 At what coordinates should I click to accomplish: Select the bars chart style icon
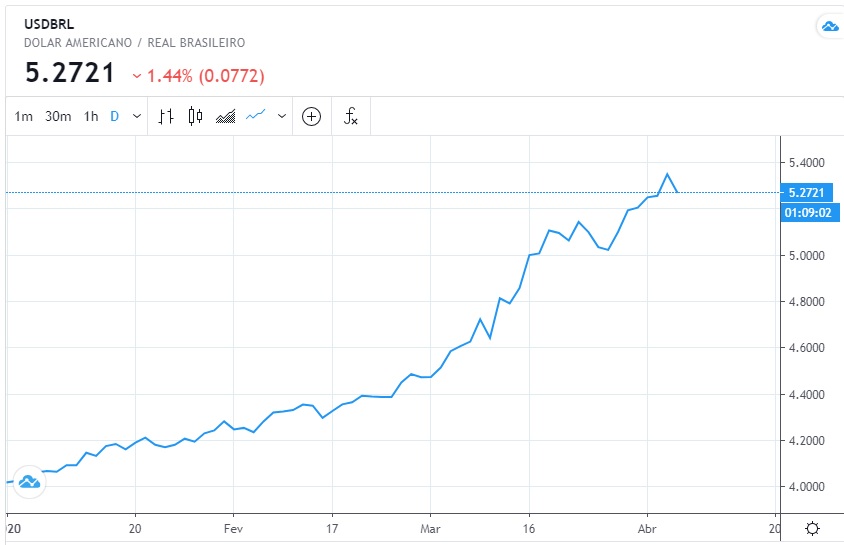(167, 116)
